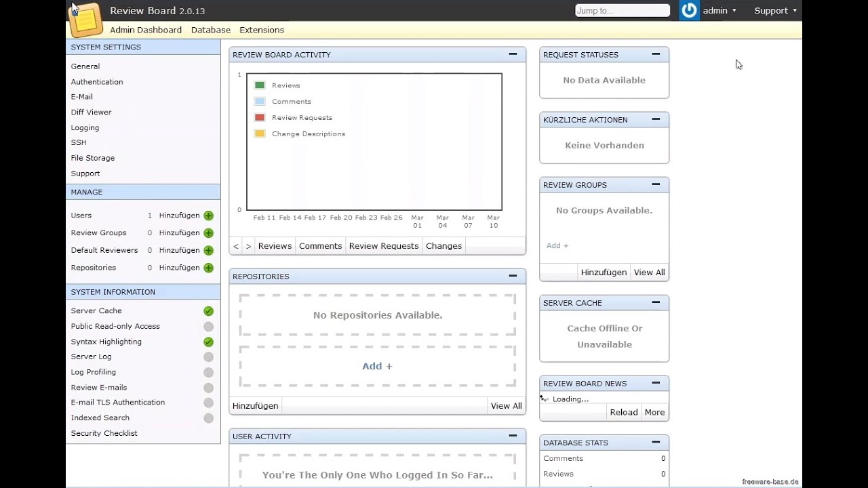Click the Jump to search field
The height and width of the screenshot is (488, 868).
coord(623,11)
